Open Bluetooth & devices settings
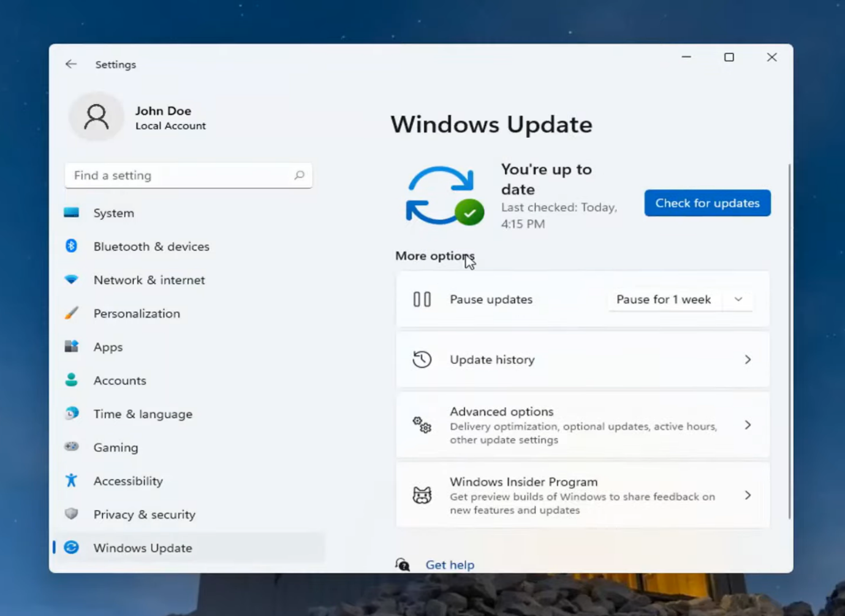Viewport: 845px width, 616px height. point(189,246)
